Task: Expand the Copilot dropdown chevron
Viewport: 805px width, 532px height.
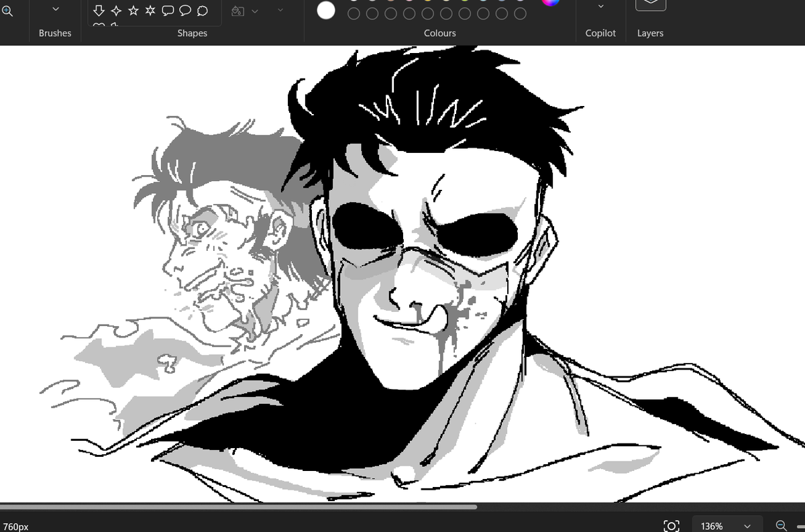Action: (x=600, y=7)
